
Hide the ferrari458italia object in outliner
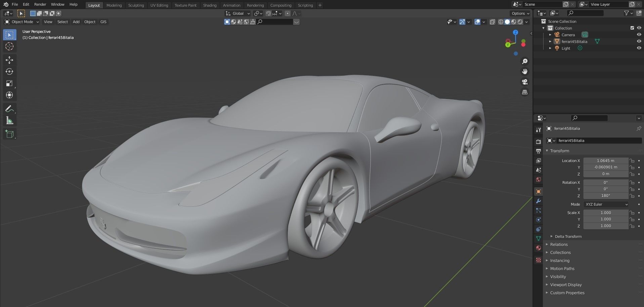coord(639,41)
